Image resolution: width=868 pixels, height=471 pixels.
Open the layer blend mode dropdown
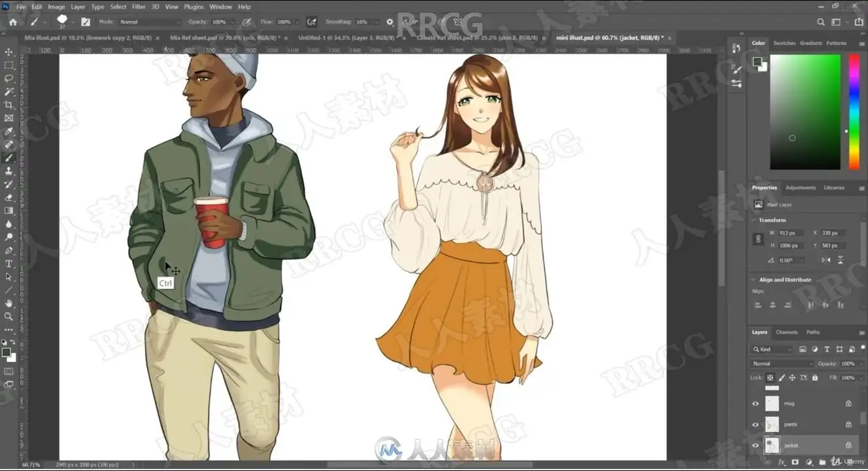[782, 364]
